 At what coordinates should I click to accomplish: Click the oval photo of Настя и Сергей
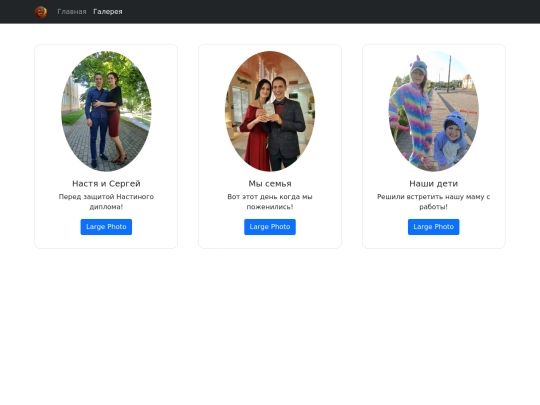tap(106, 111)
